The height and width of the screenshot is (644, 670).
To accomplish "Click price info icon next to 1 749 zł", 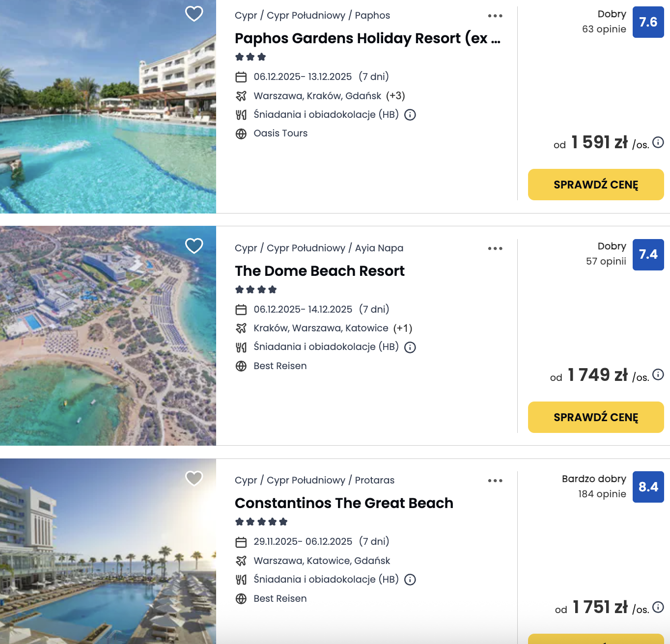I will [658, 375].
